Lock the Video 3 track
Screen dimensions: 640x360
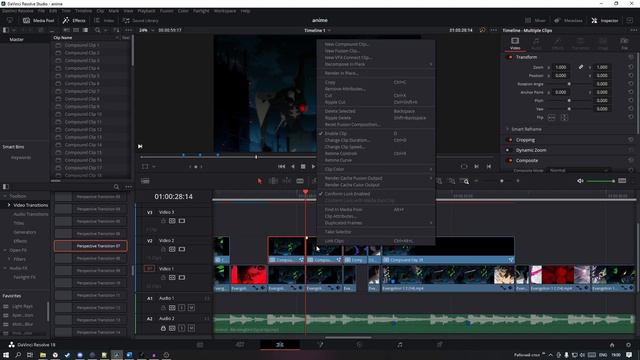click(x=163, y=221)
